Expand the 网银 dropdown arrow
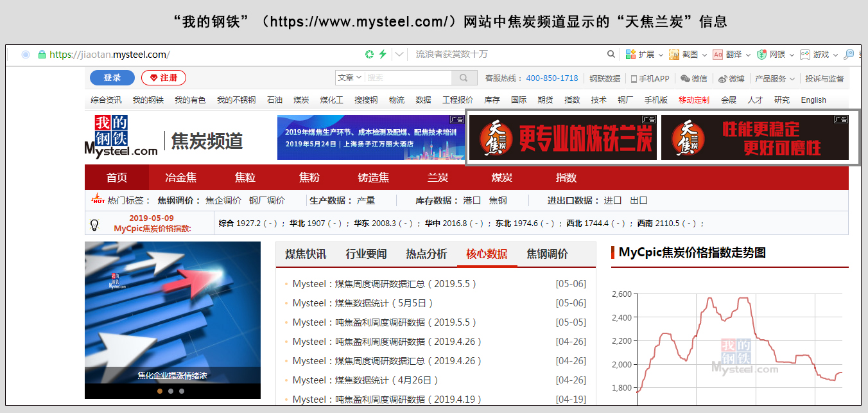 (792, 55)
